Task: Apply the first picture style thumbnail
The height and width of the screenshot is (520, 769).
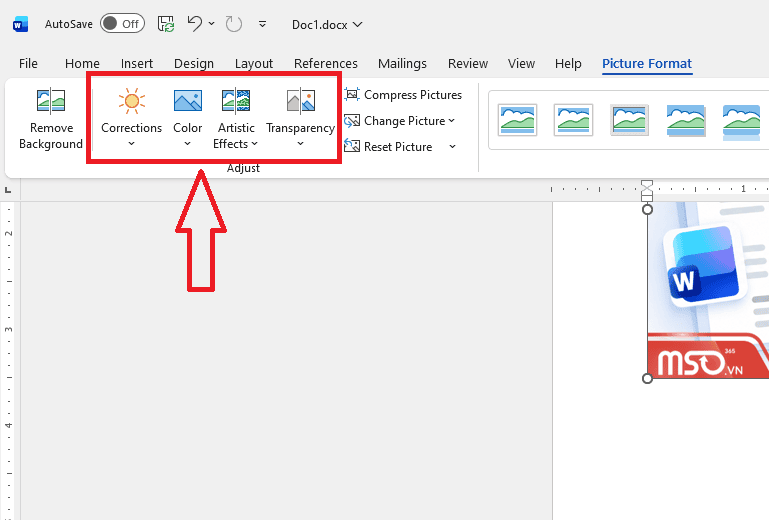Action: click(x=517, y=120)
